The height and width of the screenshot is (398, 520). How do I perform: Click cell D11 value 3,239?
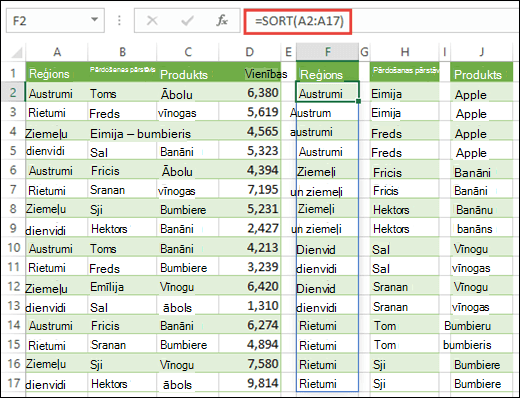(249, 267)
